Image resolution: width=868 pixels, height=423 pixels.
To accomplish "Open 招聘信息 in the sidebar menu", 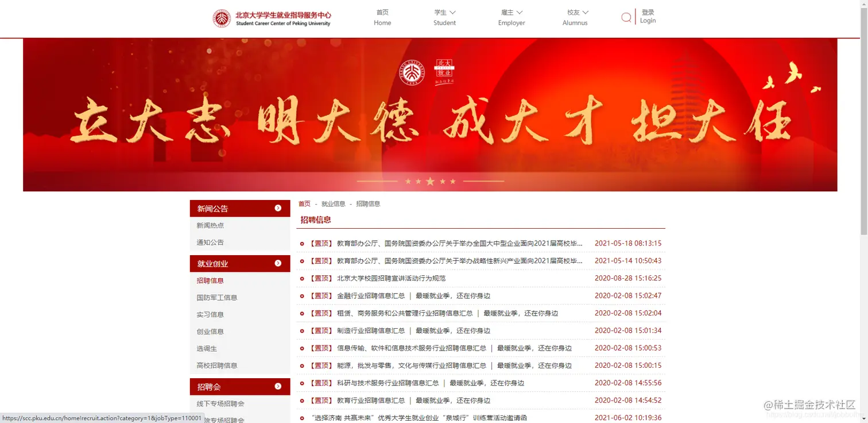I will click(210, 280).
